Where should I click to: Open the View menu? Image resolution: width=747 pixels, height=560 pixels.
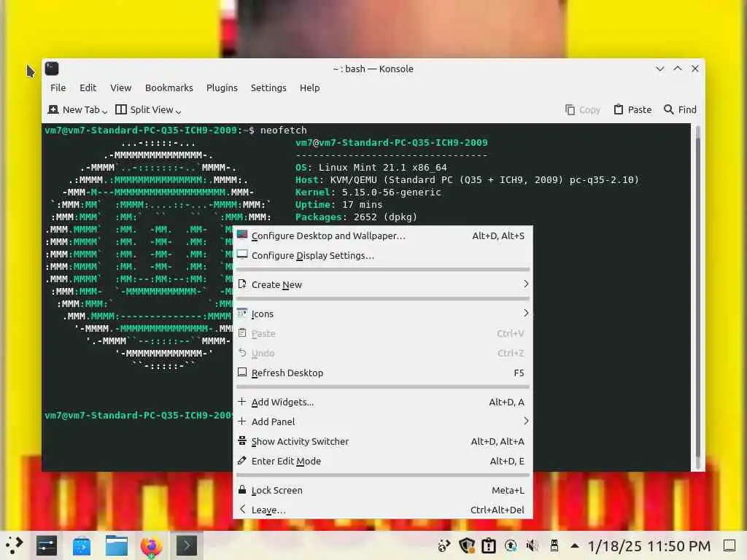(x=120, y=87)
